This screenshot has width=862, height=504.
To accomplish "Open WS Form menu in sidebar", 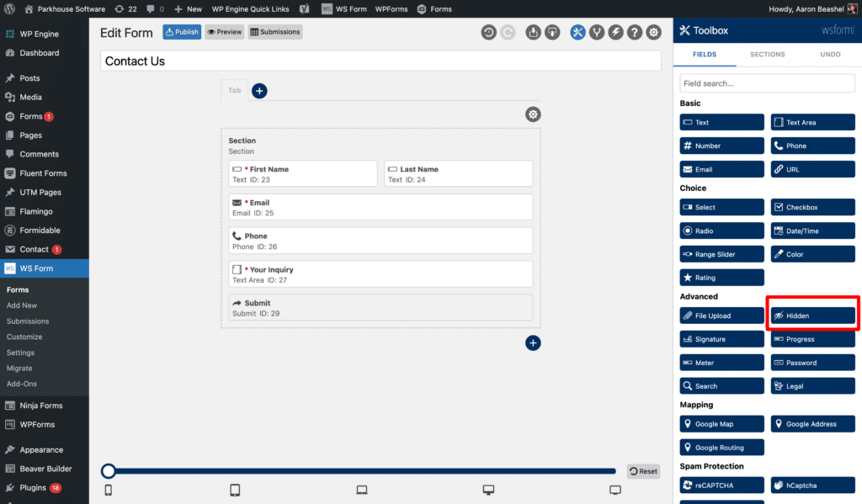I will [x=44, y=268].
